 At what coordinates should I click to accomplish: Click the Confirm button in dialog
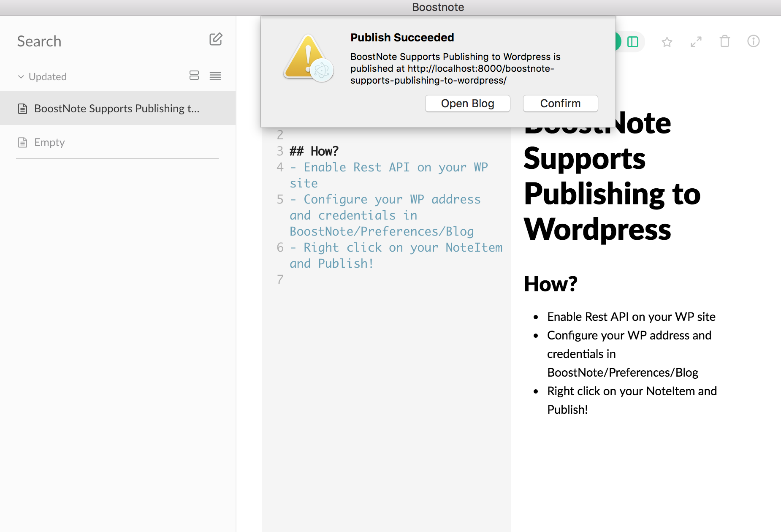pos(561,103)
